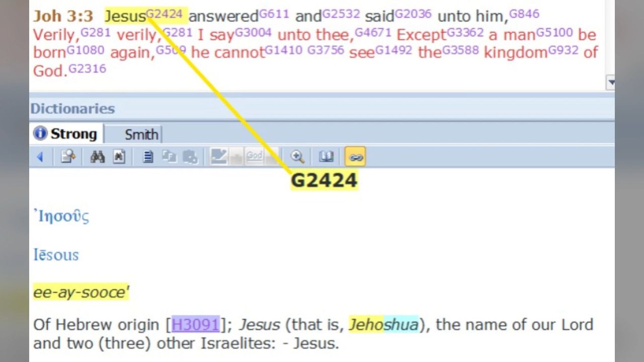Click the grayed-out highlighter pen icon
This screenshot has height=362, width=644.
(x=218, y=157)
